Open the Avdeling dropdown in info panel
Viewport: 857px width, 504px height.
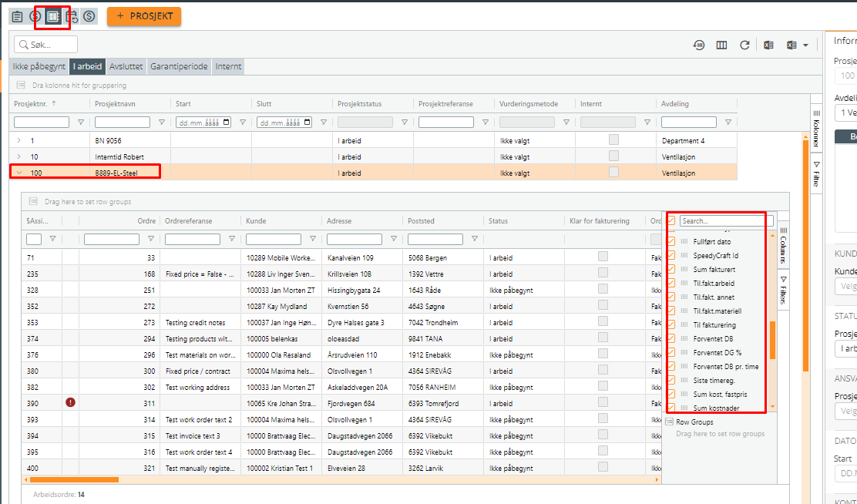(x=845, y=113)
